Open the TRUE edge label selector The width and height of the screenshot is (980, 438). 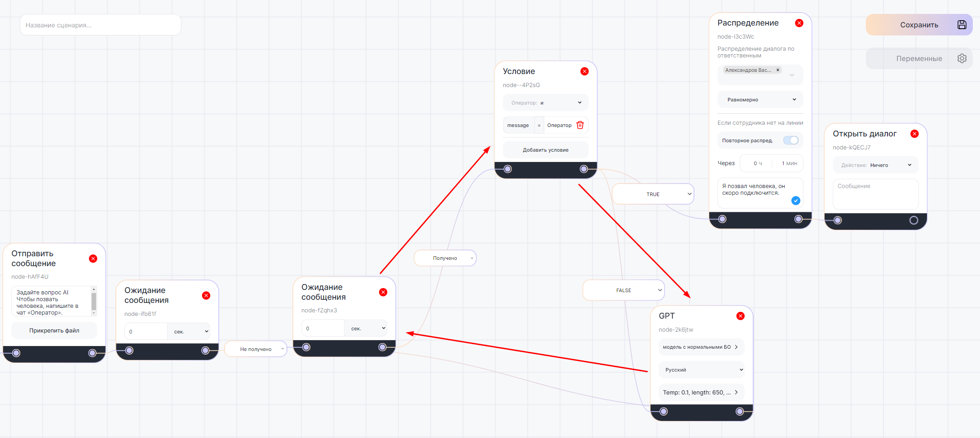coord(653,194)
